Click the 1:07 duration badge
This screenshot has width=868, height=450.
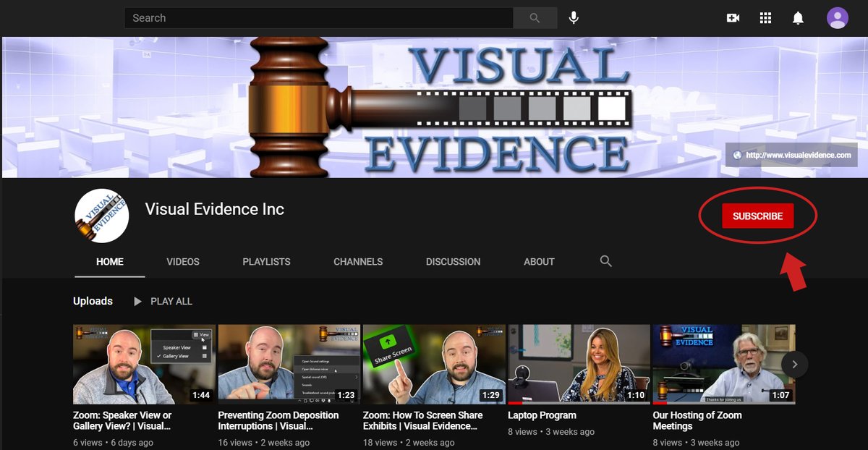click(x=780, y=395)
